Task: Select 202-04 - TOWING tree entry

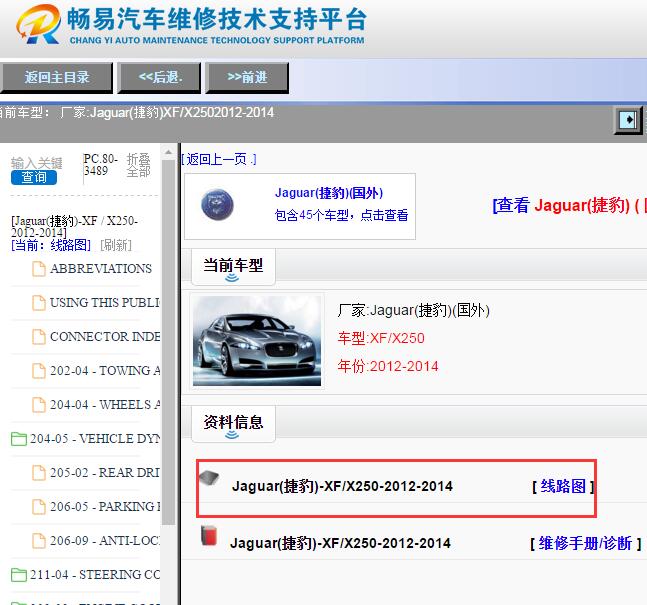Action: [105, 371]
